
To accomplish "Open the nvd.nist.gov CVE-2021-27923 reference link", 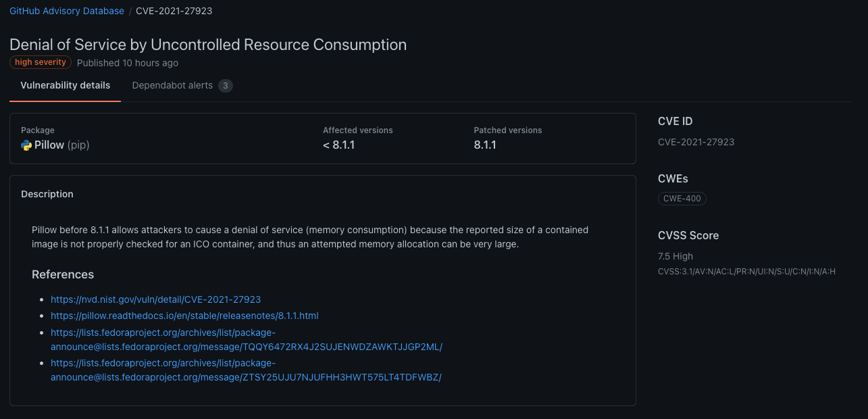I will pyautogui.click(x=155, y=299).
